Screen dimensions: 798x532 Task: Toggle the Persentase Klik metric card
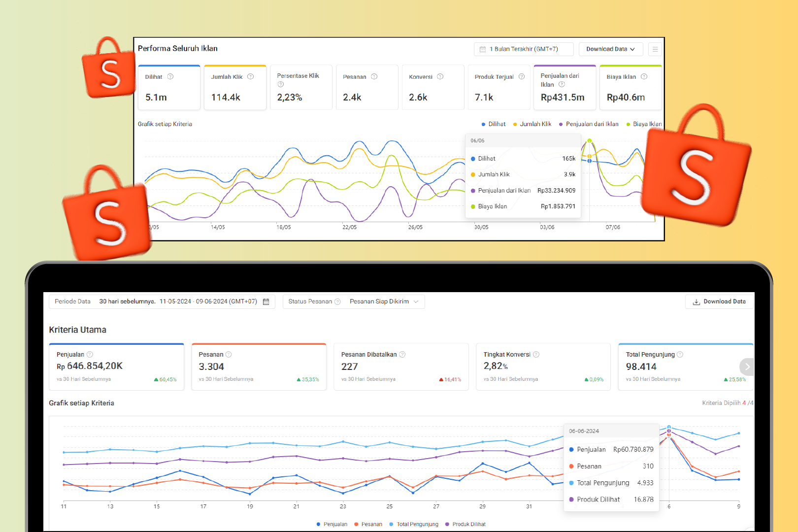301,87
